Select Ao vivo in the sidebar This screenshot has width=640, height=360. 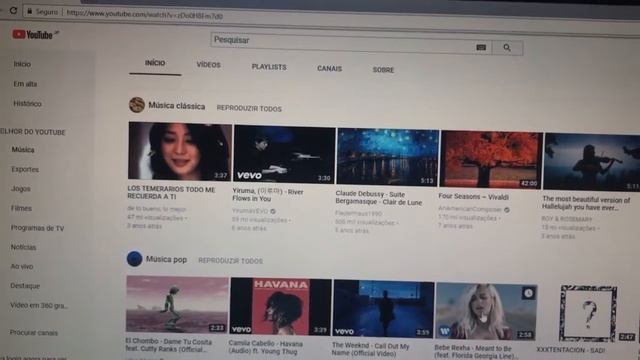pos(22,266)
